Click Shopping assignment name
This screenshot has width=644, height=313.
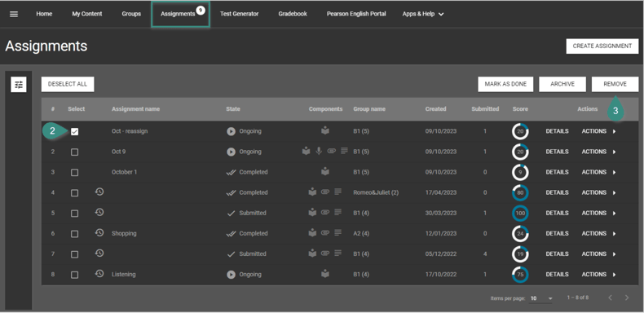(124, 233)
